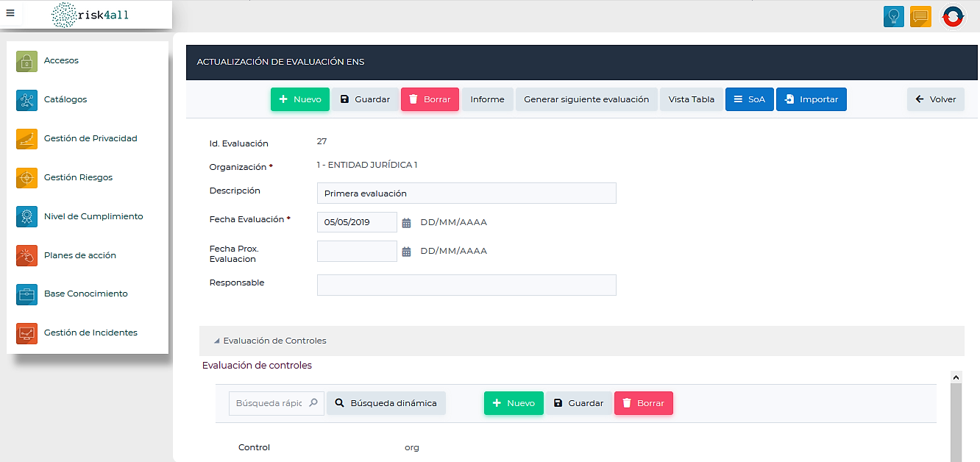Click Generar siguiente evaluación button

point(586,99)
